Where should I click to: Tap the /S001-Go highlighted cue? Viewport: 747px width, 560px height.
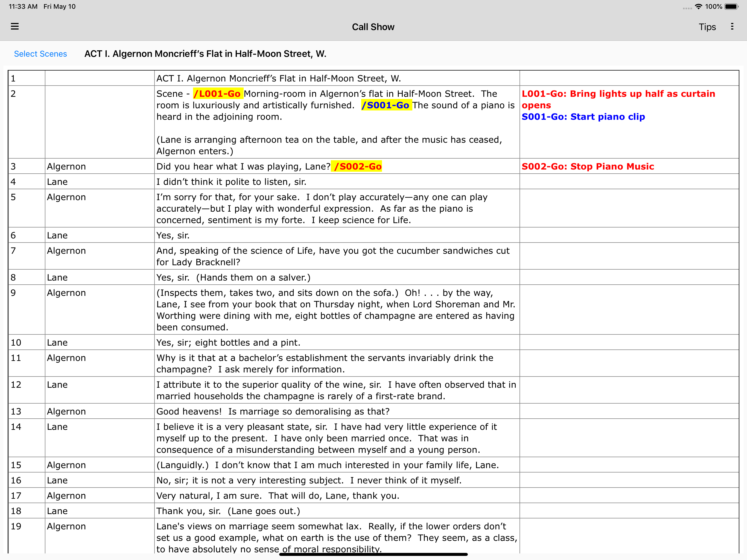[386, 105]
